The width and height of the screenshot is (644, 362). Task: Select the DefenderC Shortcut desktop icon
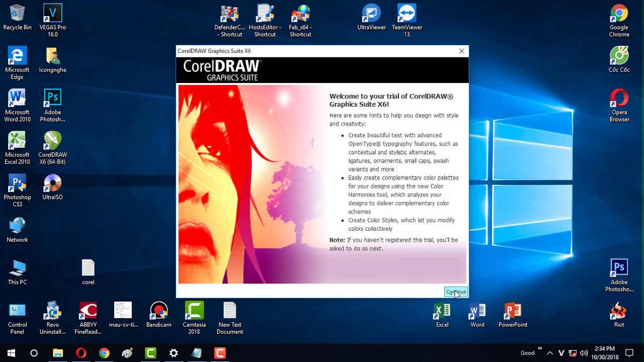click(x=229, y=21)
